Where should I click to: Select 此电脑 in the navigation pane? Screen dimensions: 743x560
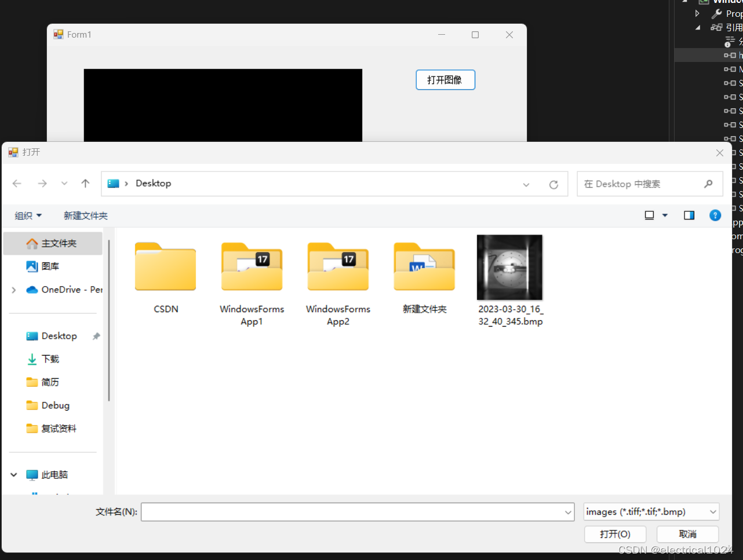tap(48, 475)
